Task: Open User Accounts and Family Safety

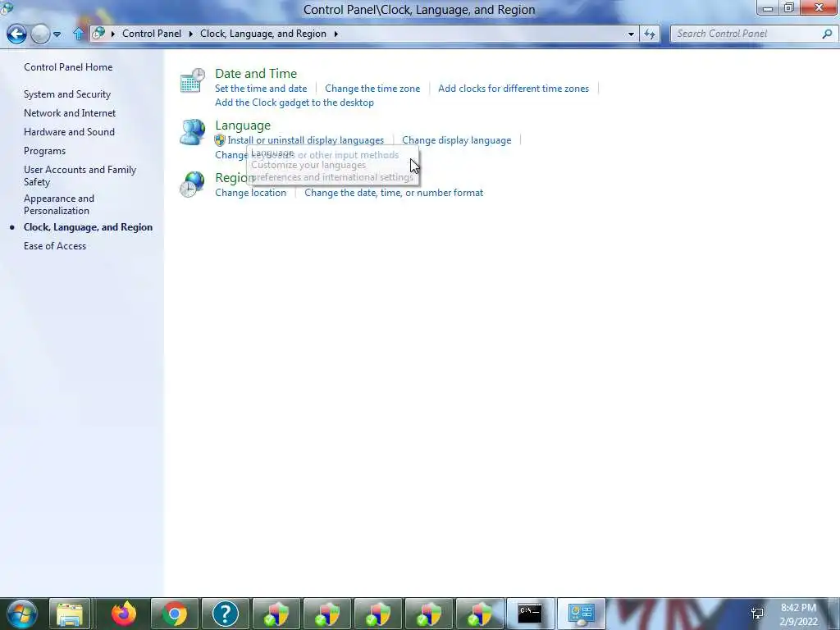Action: click(x=80, y=176)
